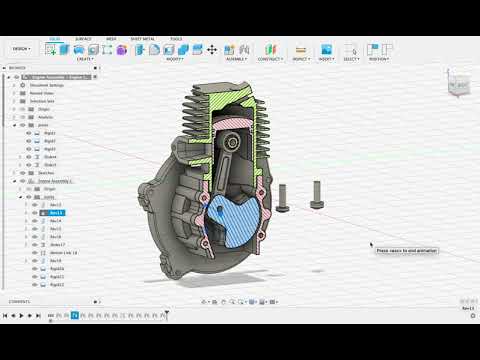
Task: Toggle visibility of Rigid2 joint
Action: coord(29,141)
